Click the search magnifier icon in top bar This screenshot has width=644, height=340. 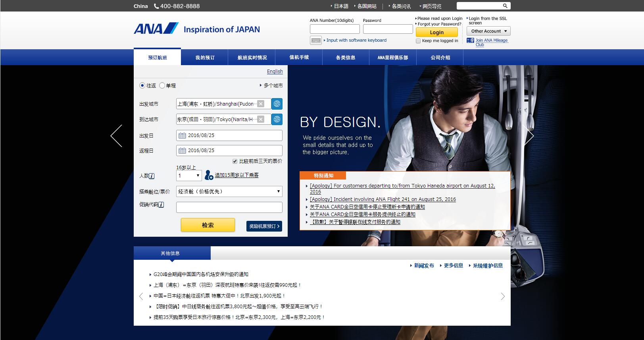[505, 6]
